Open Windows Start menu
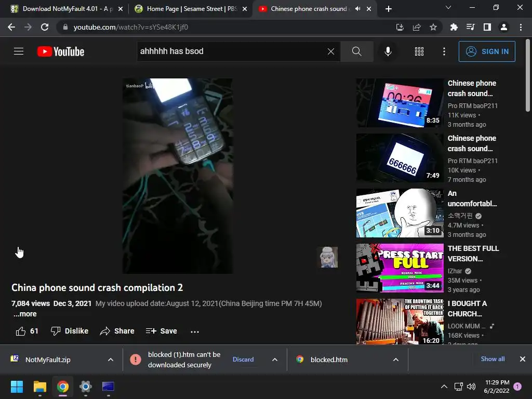532x399 pixels. (x=17, y=387)
